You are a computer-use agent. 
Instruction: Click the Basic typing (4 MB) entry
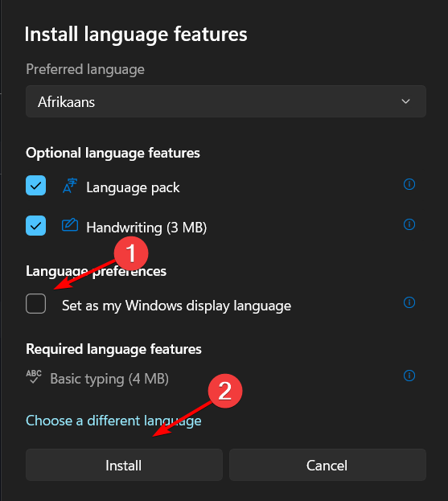(109, 379)
